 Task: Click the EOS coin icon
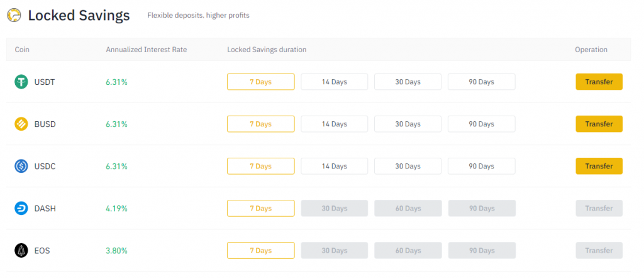click(21, 250)
